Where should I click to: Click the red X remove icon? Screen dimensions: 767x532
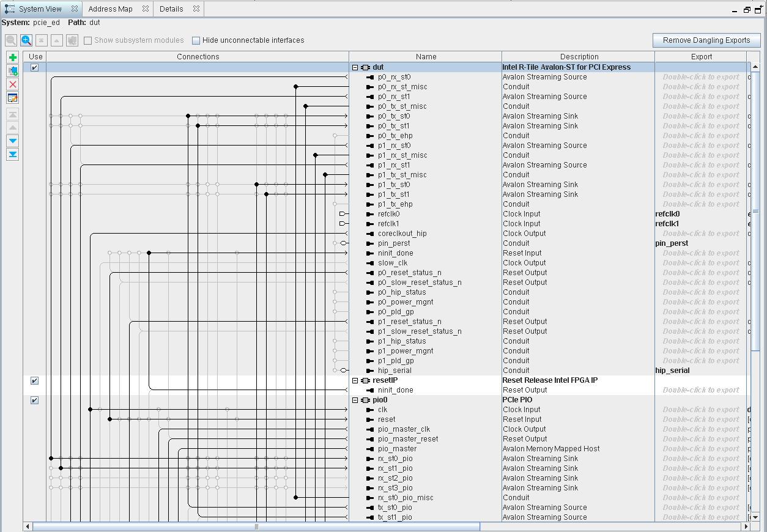pos(13,84)
